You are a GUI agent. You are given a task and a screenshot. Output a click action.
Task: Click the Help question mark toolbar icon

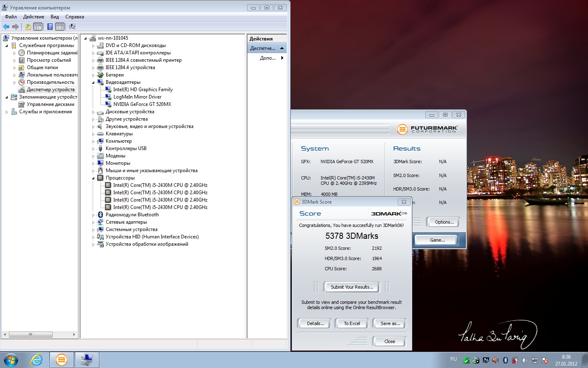coord(50,27)
